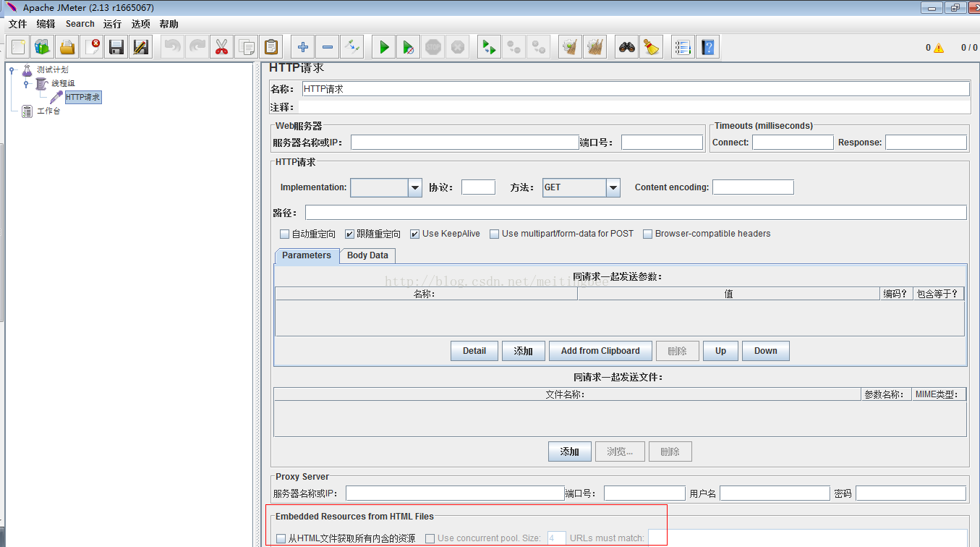Uncheck the 跟随重定向 checkbox

pyautogui.click(x=349, y=234)
